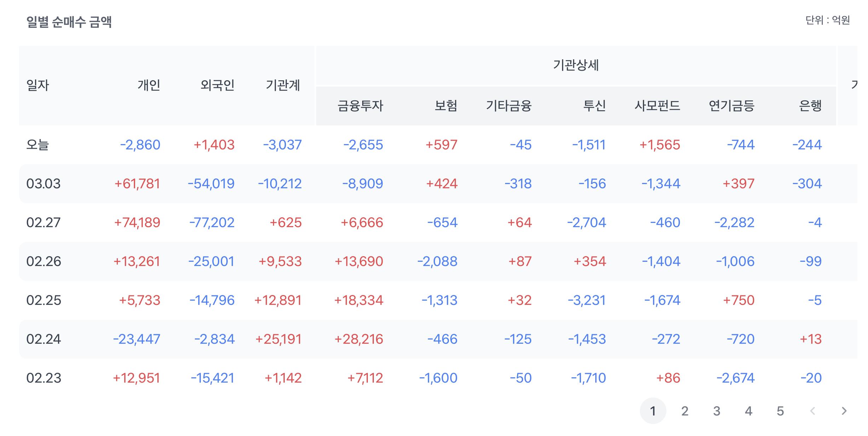Go to next page with right chevron
The height and width of the screenshot is (436, 868).
[844, 411]
